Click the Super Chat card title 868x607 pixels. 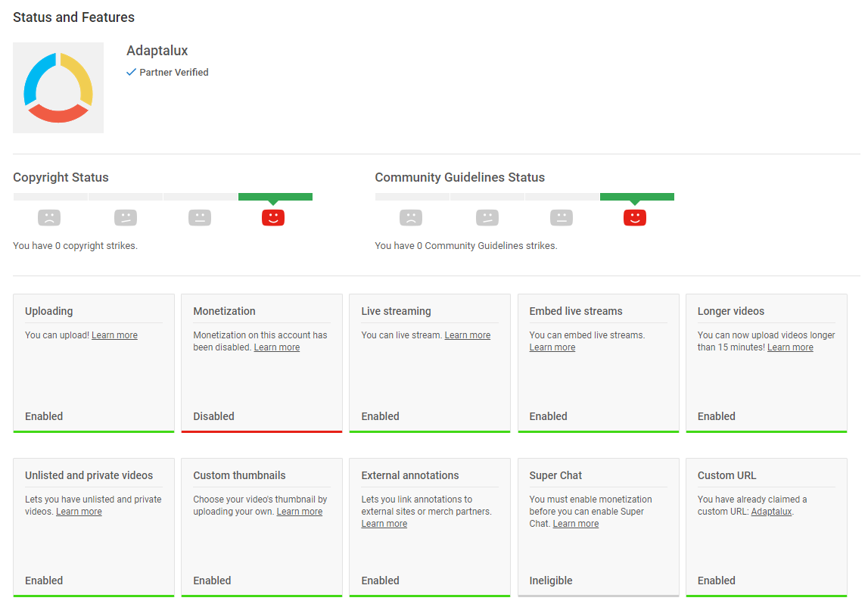[555, 476]
